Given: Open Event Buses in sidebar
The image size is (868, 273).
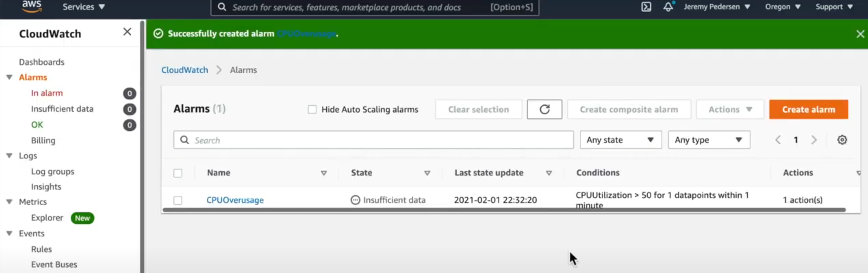Looking at the screenshot, I should coord(54,265).
